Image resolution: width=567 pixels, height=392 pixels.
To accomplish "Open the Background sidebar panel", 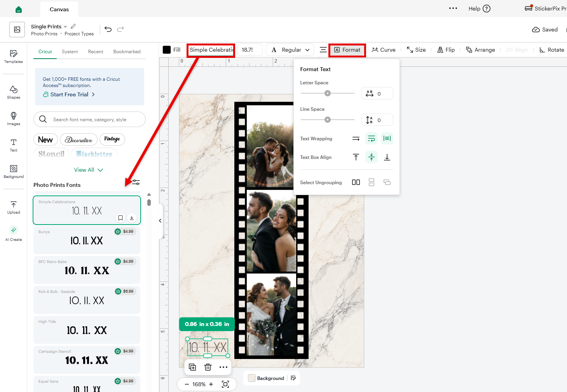I will (14, 172).
